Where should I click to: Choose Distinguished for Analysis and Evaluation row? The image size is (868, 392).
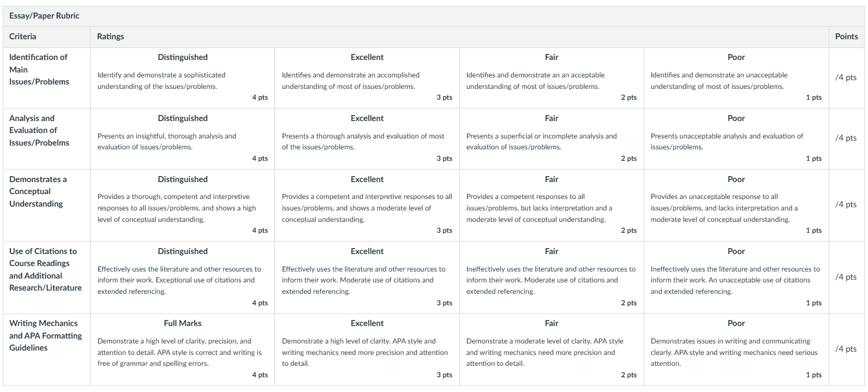pos(182,138)
